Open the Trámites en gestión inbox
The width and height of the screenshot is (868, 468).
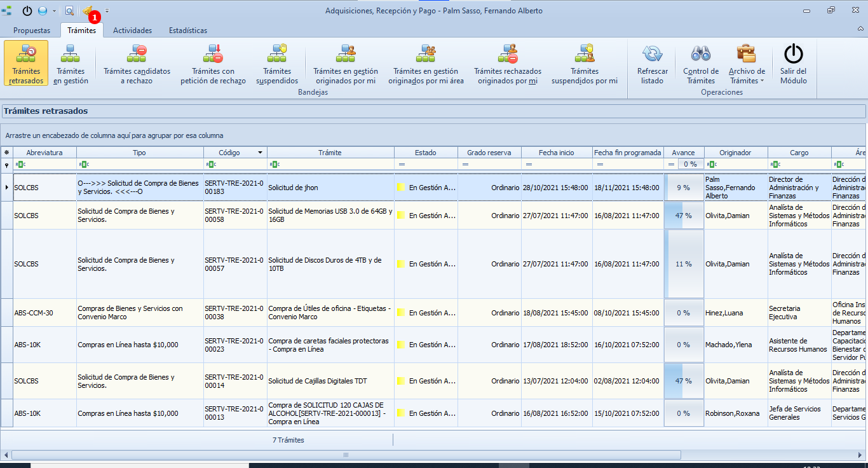(x=71, y=63)
